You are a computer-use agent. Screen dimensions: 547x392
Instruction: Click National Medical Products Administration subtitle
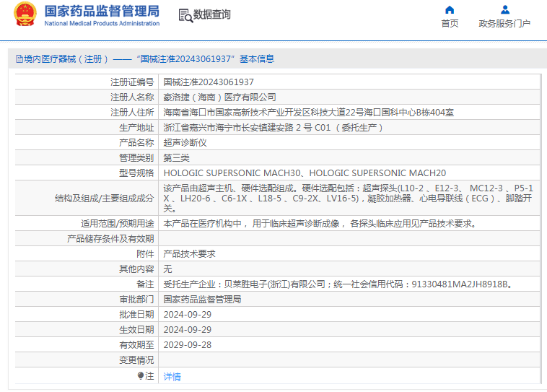point(102,23)
